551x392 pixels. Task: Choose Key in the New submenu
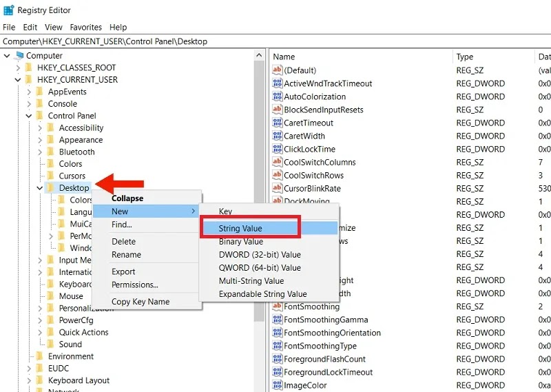(x=269, y=212)
